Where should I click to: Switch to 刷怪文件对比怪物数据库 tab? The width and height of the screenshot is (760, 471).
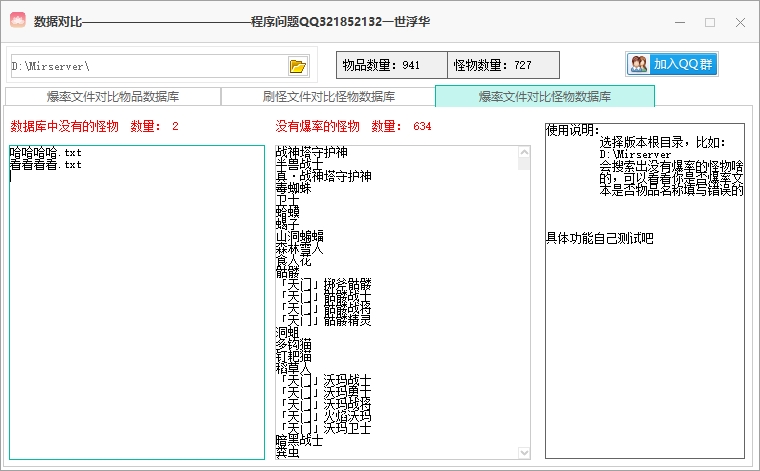[x=328, y=96]
